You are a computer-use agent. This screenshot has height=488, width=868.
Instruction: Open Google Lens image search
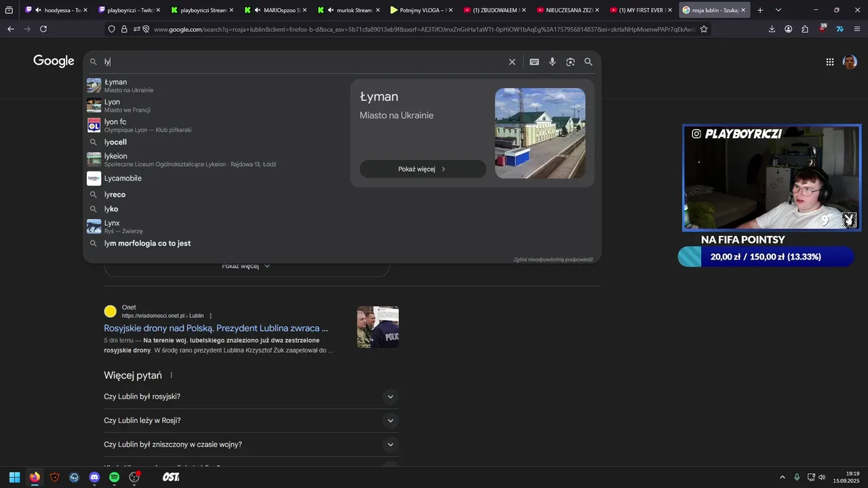pyautogui.click(x=570, y=62)
